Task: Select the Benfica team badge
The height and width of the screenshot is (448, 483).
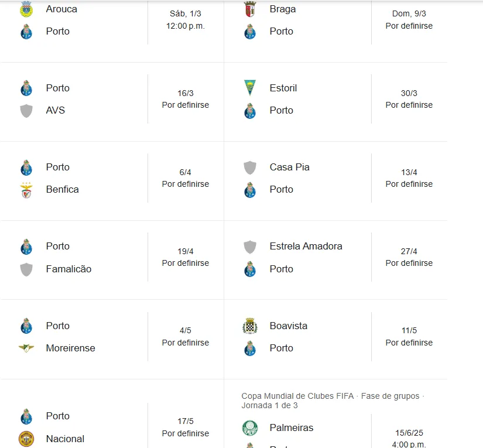Action: pyautogui.click(x=26, y=189)
